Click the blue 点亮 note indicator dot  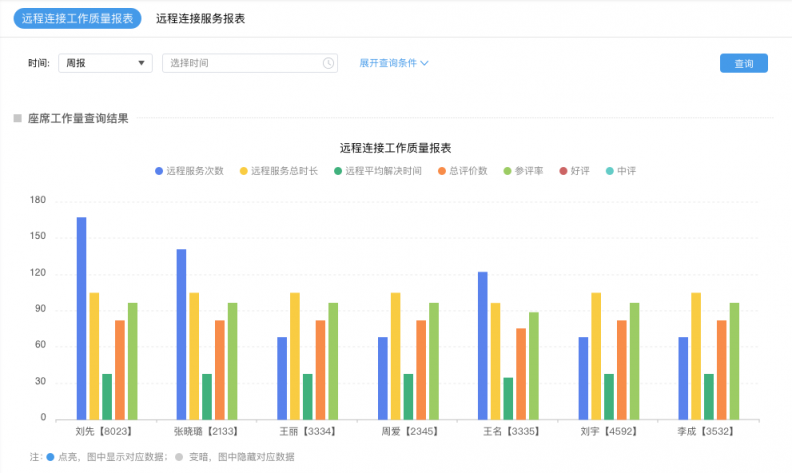(50, 457)
